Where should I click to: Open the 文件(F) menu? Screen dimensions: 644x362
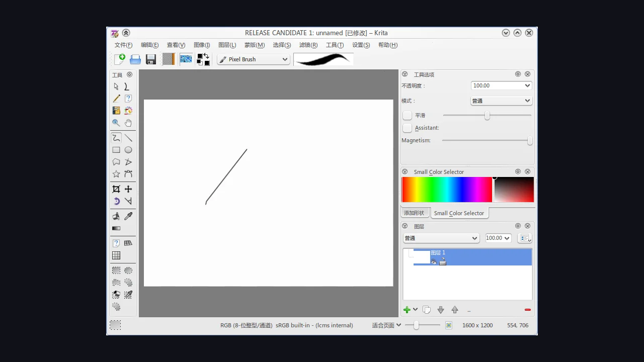tap(123, 45)
